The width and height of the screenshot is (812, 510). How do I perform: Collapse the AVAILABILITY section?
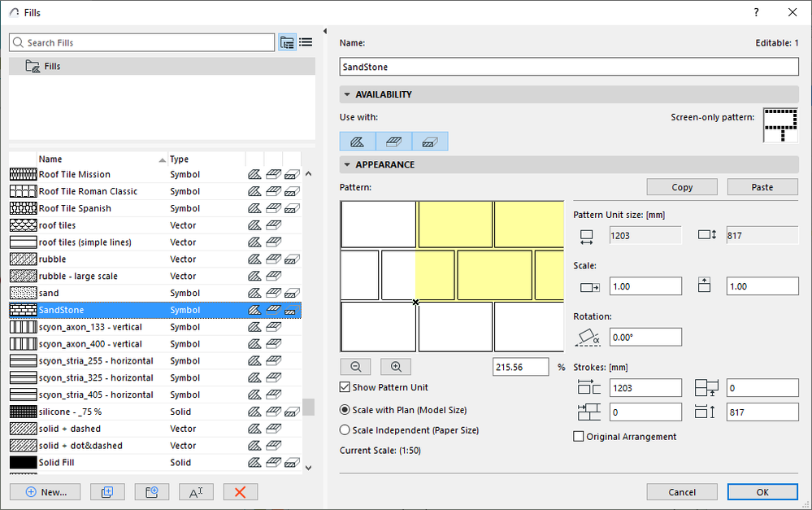(x=347, y=94)
